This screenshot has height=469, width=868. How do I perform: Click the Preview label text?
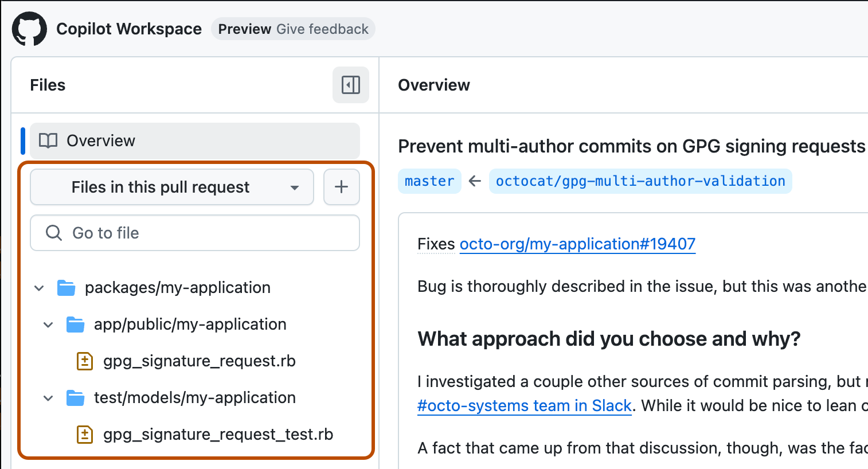point(245,29)
